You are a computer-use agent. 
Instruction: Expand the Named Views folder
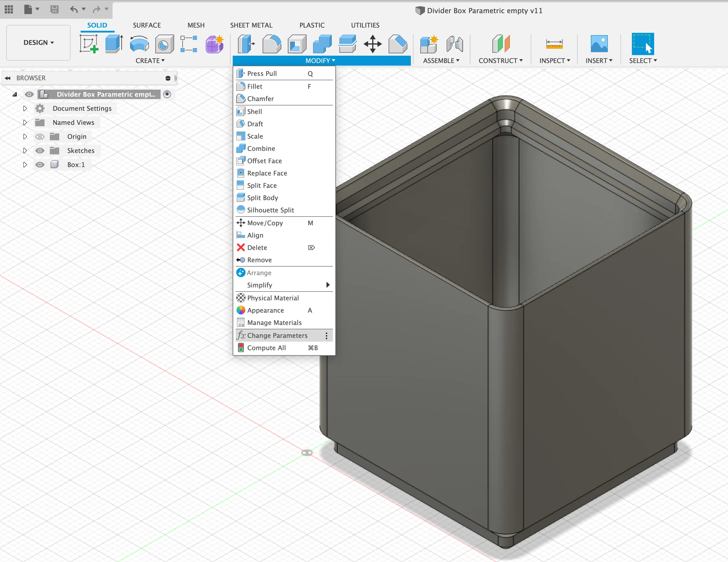[x=25, y=122]
